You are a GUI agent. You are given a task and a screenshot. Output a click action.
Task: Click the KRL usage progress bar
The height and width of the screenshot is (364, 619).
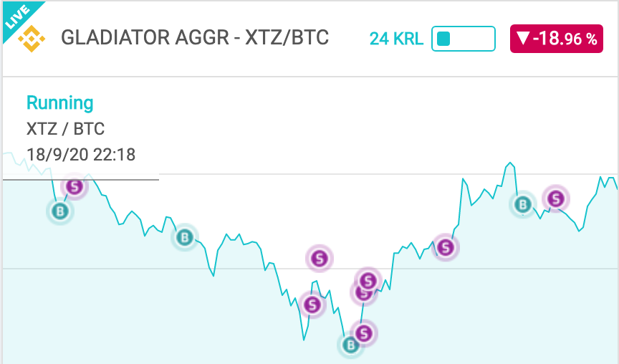point(464,39)
